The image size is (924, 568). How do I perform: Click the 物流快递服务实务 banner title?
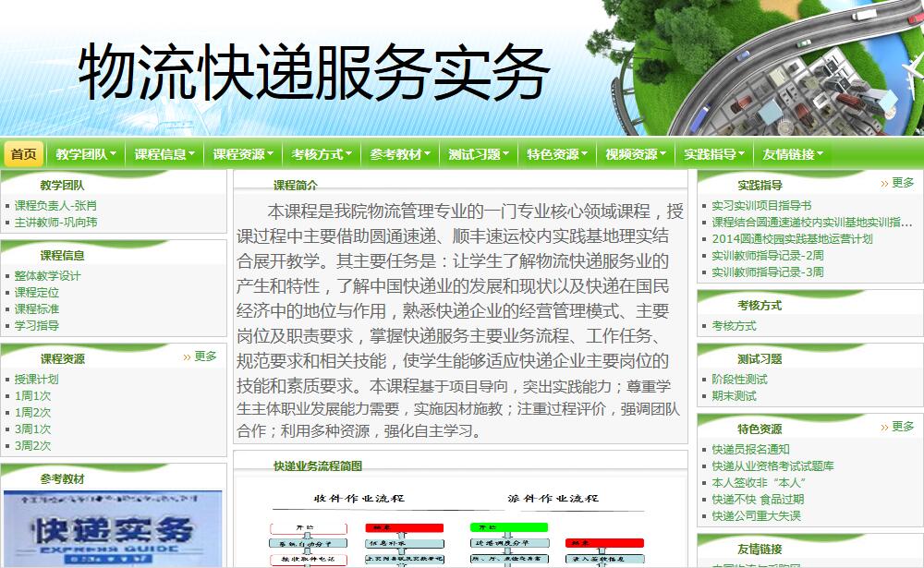pyautogui.click(x=314, y=72)
